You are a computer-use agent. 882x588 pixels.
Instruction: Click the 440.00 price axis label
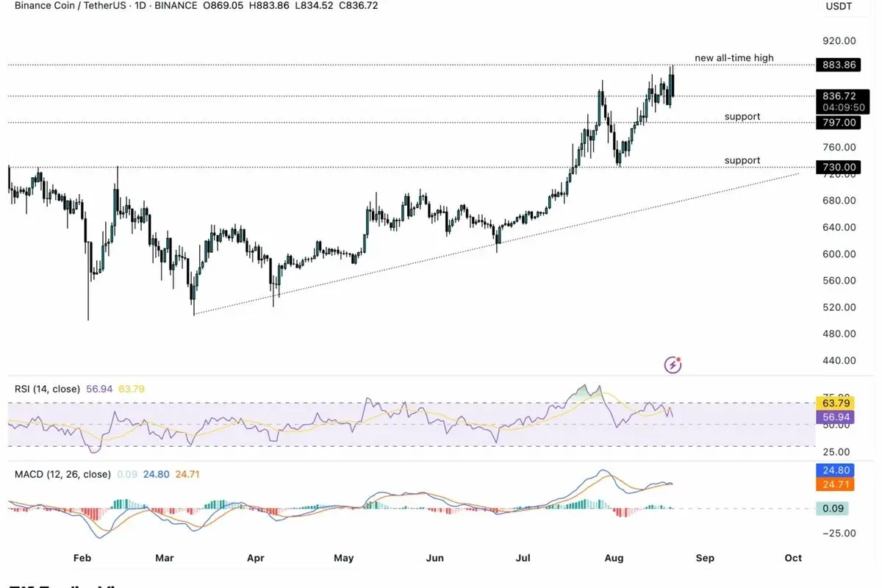click(839, 361)
